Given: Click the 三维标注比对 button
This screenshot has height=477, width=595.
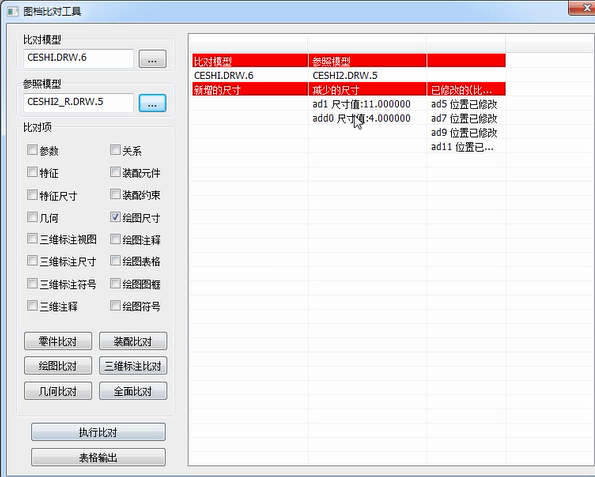Looking at the screenshot, I should (133, 366).
